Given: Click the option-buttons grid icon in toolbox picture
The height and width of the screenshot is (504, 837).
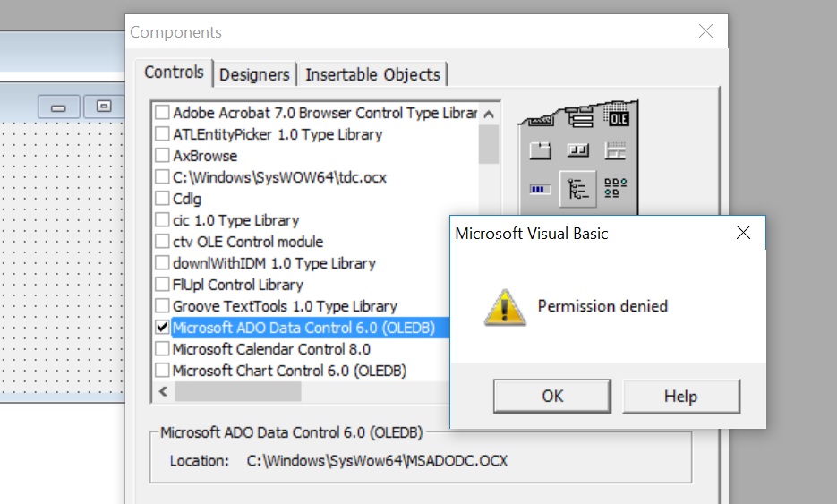Looking at the screenshot, I should coord(615,189).
